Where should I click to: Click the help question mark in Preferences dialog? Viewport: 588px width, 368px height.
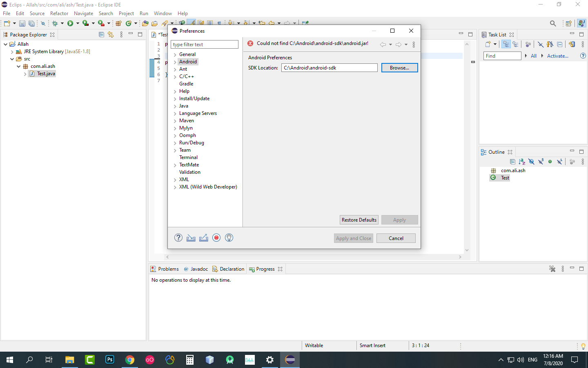tap(178, 238)
